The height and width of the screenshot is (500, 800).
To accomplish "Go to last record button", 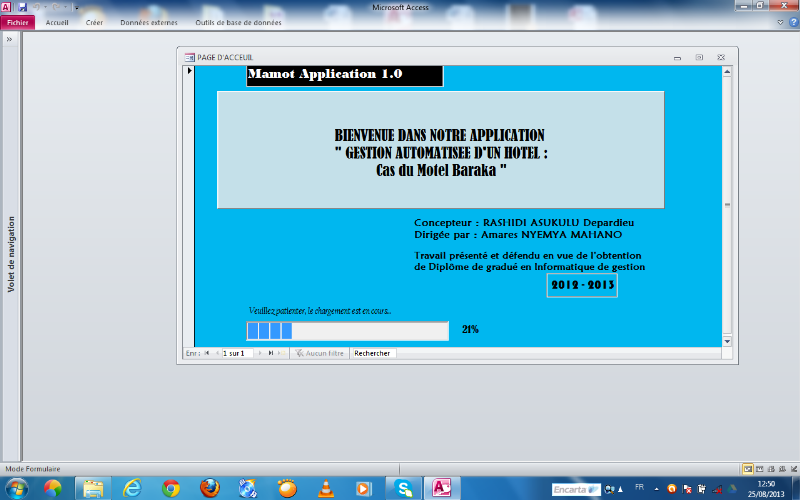I will (x=270, y=353).
